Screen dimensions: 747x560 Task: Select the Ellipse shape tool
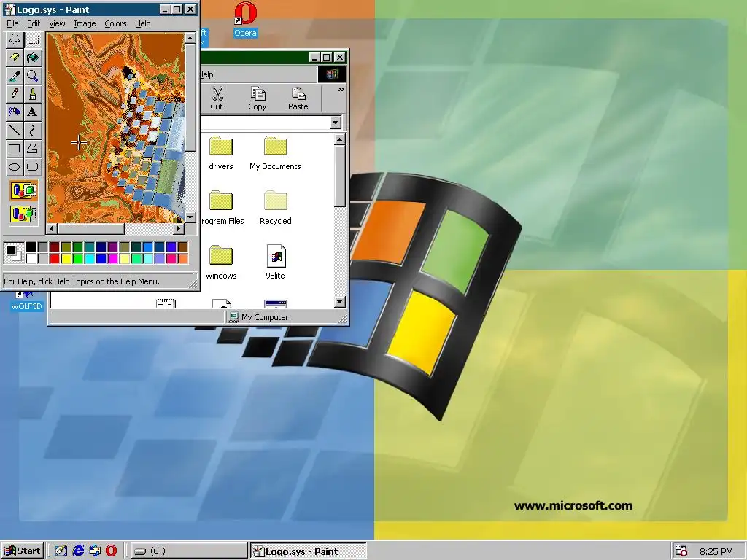coord(15,166)
